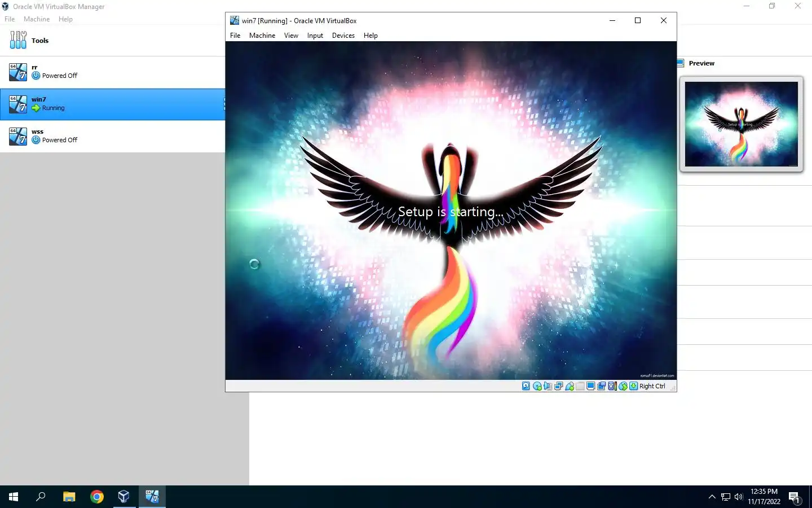This screenshot has height=508, width=812.
Task: Click the recording indicator in VM status bar
Action: point(601,386)
